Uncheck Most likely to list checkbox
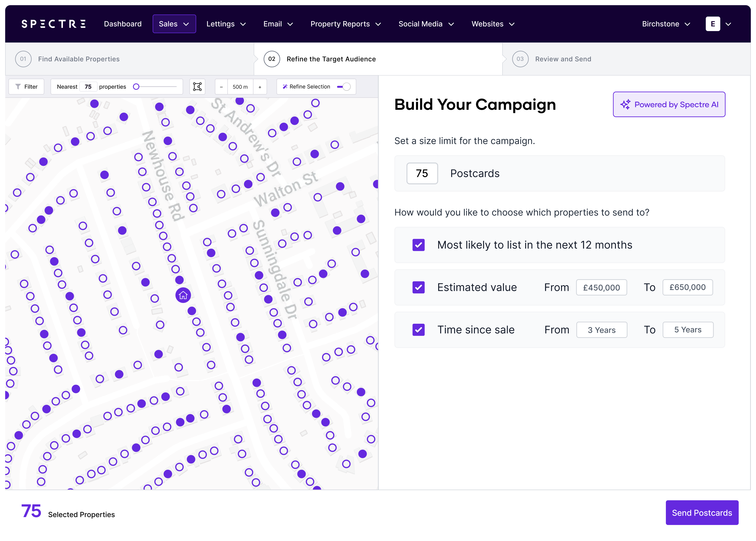 418,245
